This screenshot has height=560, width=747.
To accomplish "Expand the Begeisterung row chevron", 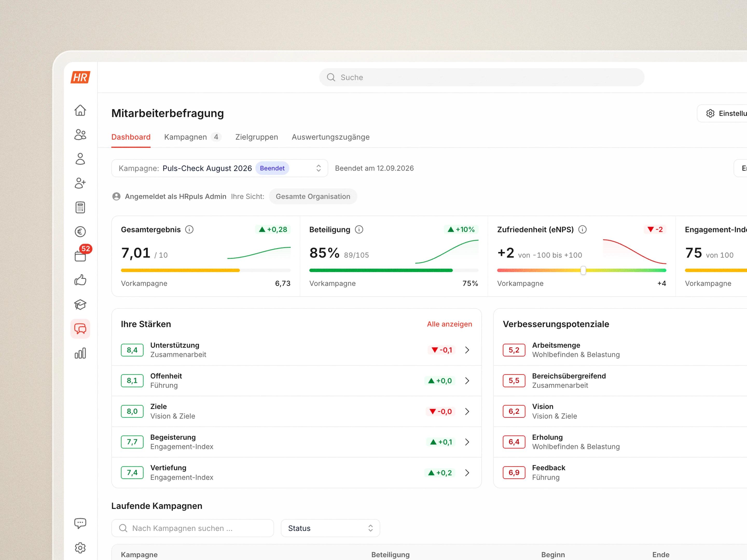I will coord(467,442).
